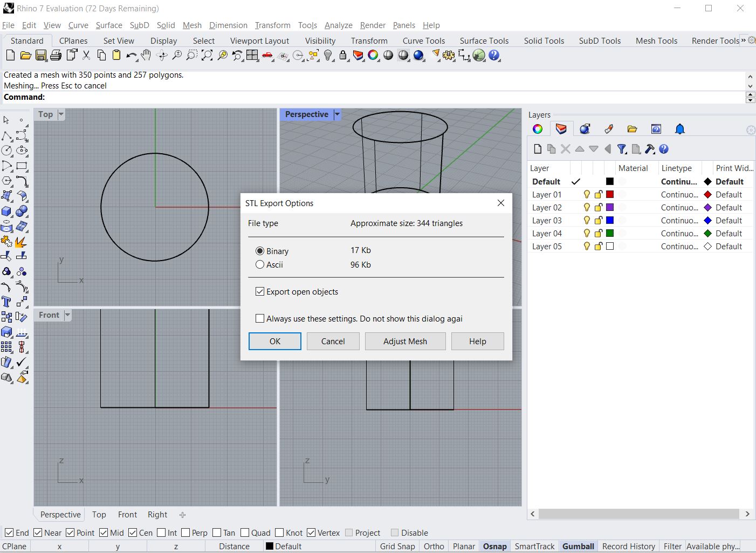Select the Ascii file type option
Viewport: 756px width, 553px height.
pyautogui.click(x=260, y=265)
